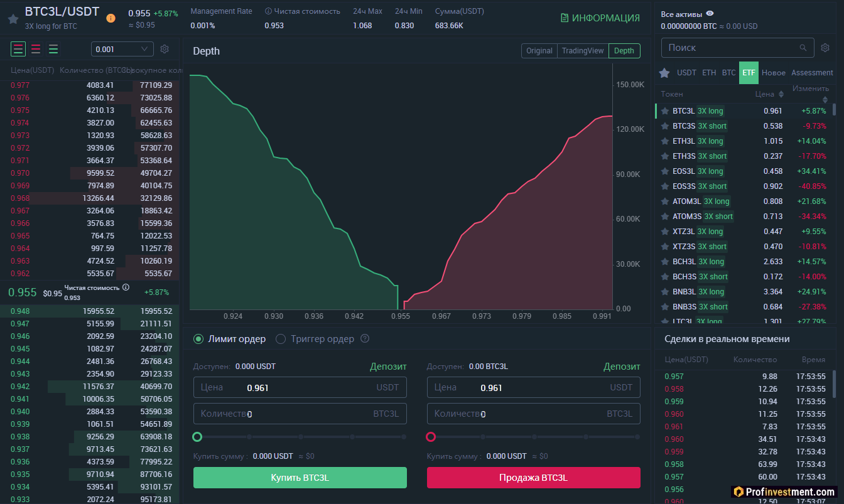This screenshot has height=504, width=844.
Task: Open Assessment market tab
Action: click(813, 73)
